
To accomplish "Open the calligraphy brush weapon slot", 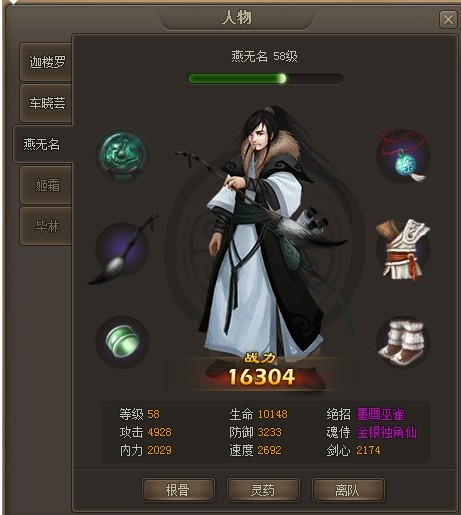I will coord(122,249).
